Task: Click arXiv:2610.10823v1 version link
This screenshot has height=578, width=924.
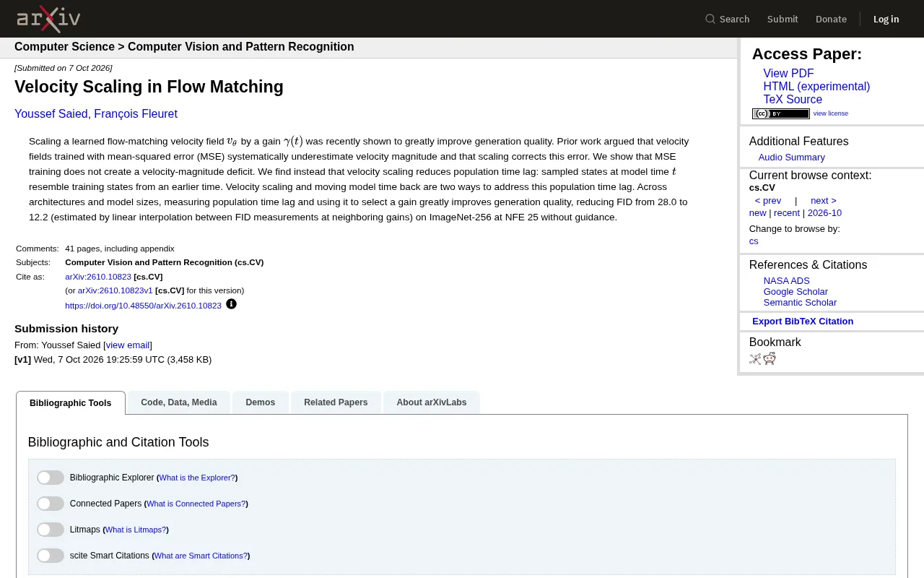Action: 115,290
